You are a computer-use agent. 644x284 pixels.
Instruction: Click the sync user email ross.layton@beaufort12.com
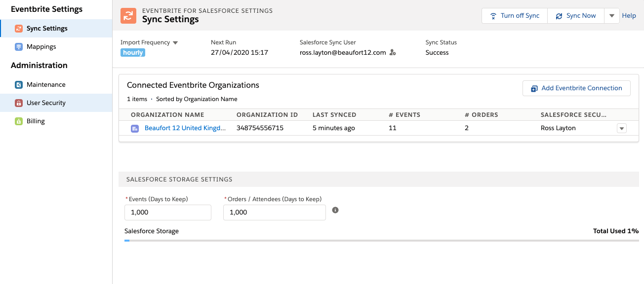tap(343, 53)
